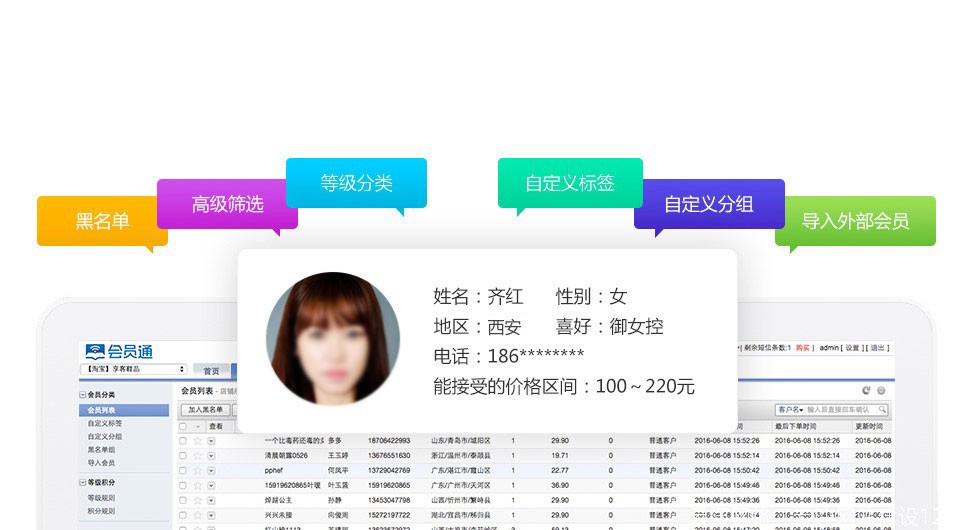Screen dimensions: 967x530
Task: Star the 多多 member row
Action: (x=198, y=441)
